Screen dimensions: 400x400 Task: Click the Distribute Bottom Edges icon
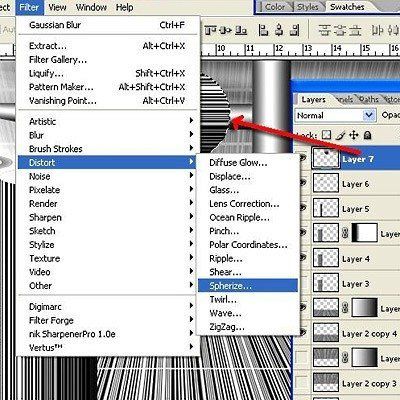coord(355,30)
